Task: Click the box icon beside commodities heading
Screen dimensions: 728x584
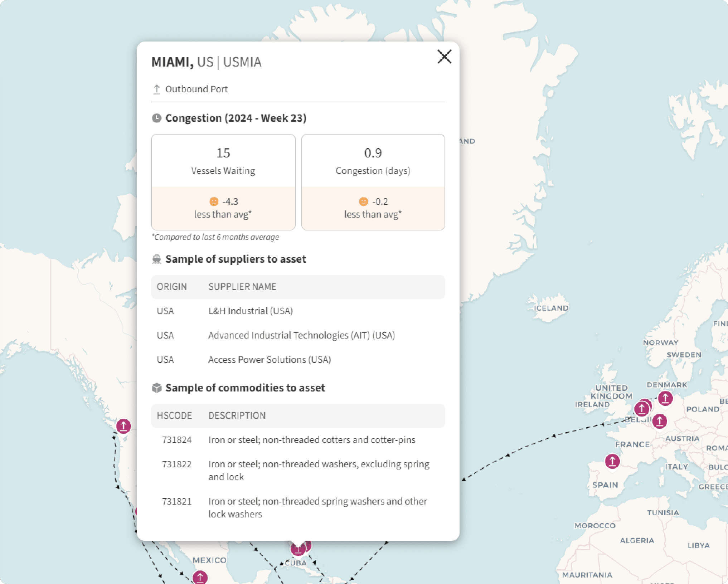Action: point(156,388)
